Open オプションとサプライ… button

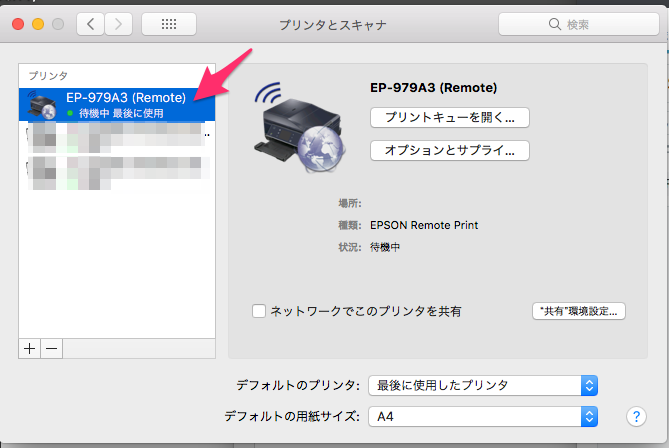(450, 150)
